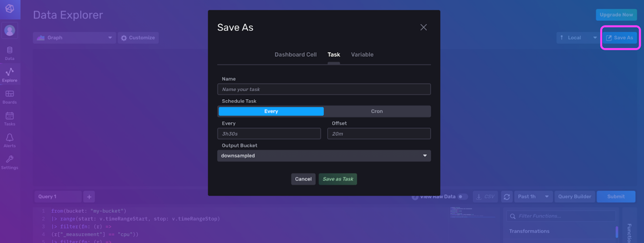
Task: Select Every schedule option
Action: (271, 111)
